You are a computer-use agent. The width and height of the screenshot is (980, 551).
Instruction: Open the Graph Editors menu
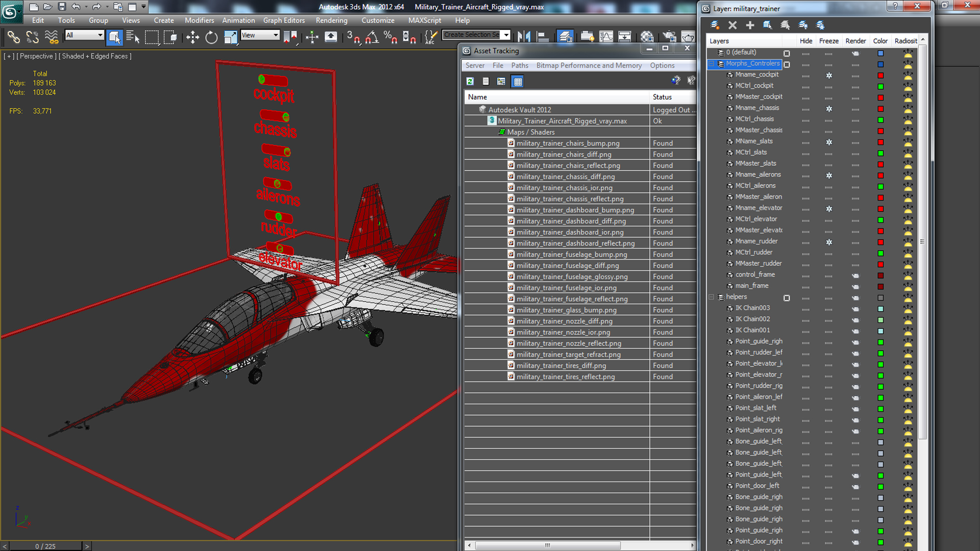click(x=284, y=20)
